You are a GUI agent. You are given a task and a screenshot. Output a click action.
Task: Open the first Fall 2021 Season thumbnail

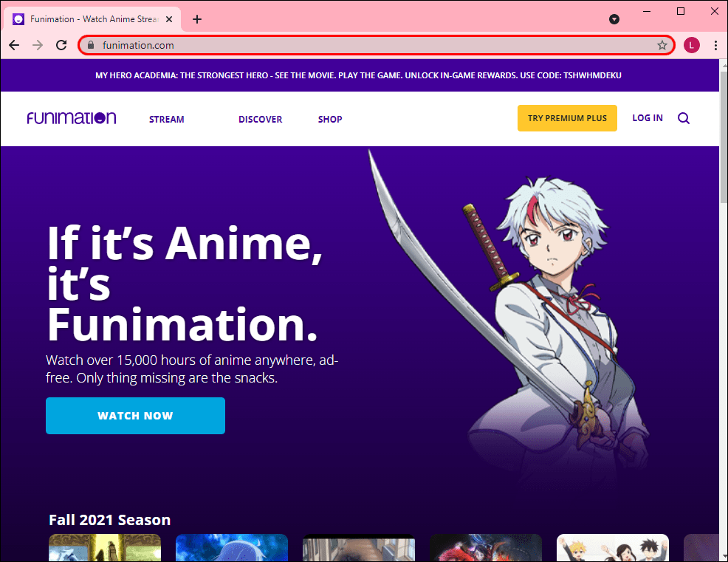pyautogui.click(x=105, y=548)
